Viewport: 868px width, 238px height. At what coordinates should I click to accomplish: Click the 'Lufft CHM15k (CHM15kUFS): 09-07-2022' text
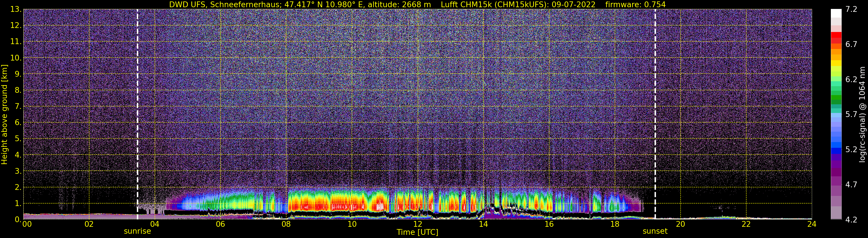[x=518, y=4]
